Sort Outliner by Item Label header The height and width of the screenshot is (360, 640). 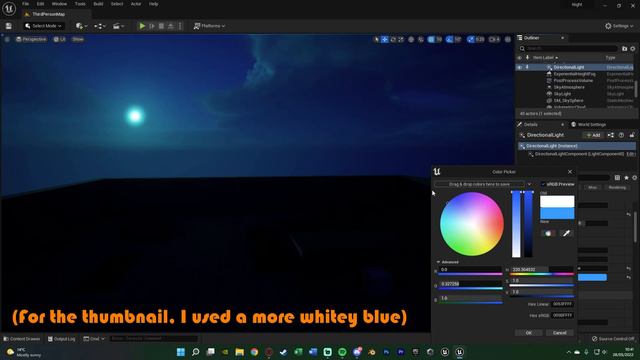545,58
